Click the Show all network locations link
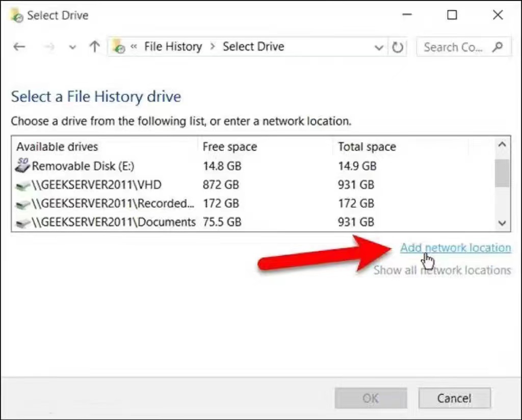Image resolution: width=522 pixels, height=420 pixels. pyautogui.click(x=442, y=270)
